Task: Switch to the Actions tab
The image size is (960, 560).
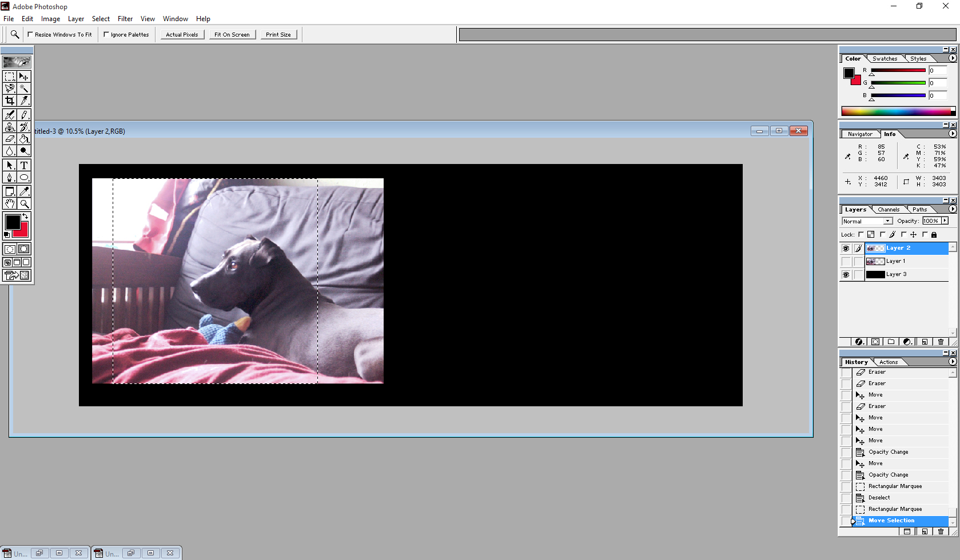Action: pos(889,362)
